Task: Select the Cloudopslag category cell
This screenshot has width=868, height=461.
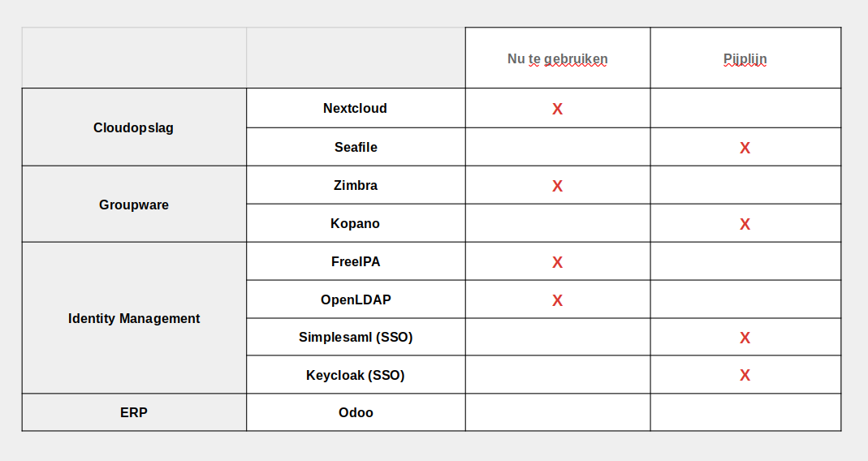Action: click(x=133, y=127)
